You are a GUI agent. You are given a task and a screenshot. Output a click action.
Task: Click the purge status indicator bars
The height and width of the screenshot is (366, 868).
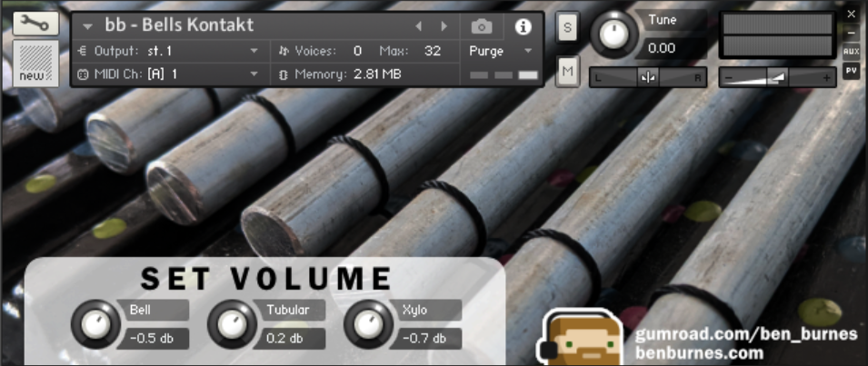click(x=504, y=74)
